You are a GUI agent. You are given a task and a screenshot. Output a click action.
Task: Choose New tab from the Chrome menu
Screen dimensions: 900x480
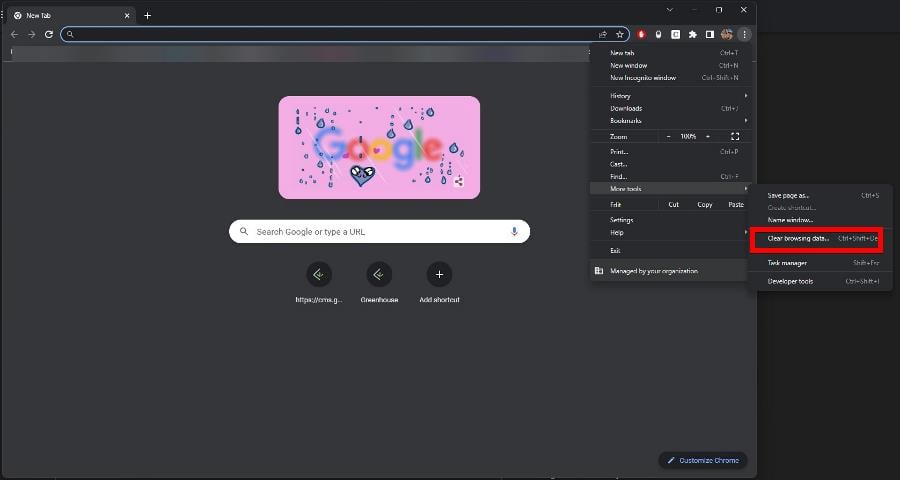(669, 53)
